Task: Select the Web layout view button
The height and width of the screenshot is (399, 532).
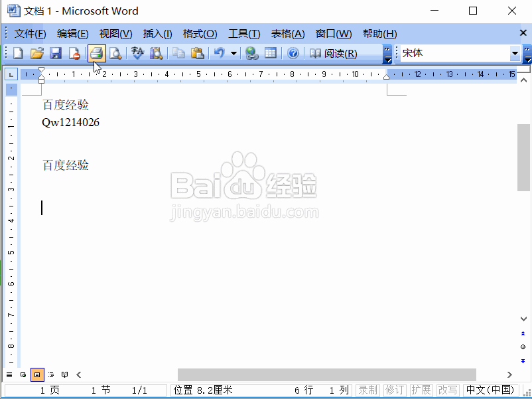Action: (24, 374)
